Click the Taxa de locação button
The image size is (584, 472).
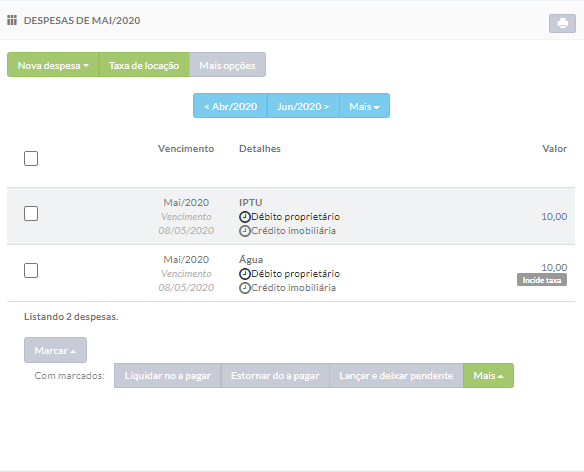tap(144, 65)
